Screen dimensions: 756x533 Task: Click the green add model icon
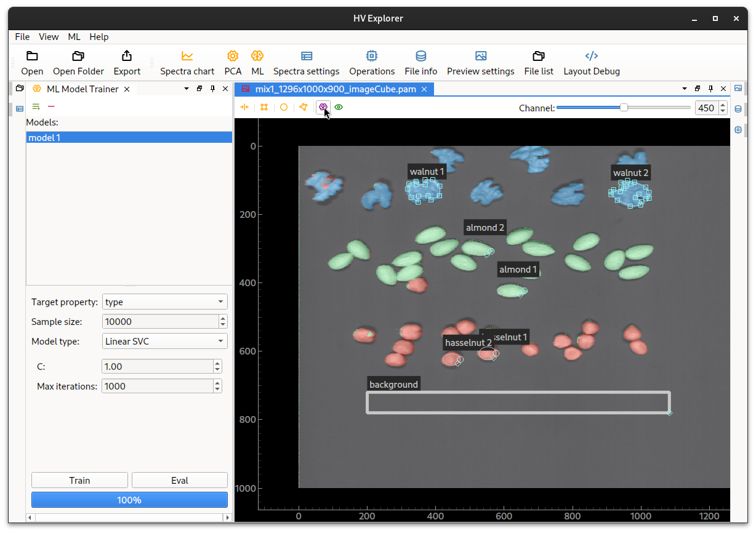click(36, 106)
